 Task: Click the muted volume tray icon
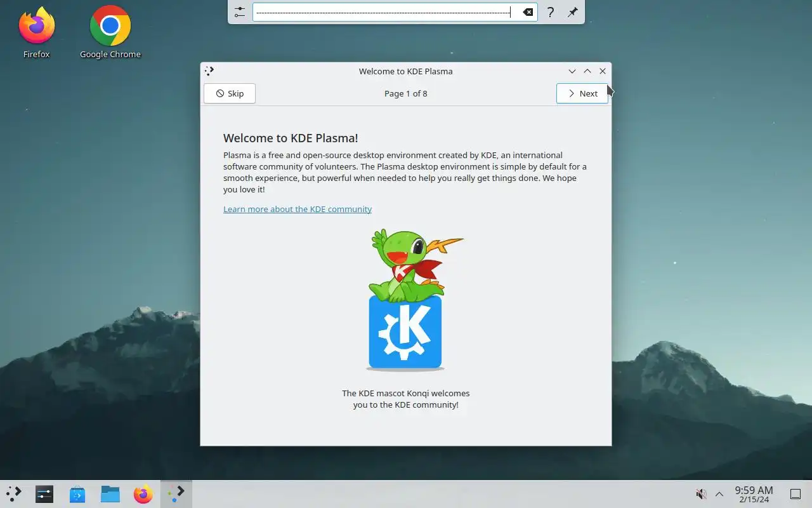tap(701, 494)
